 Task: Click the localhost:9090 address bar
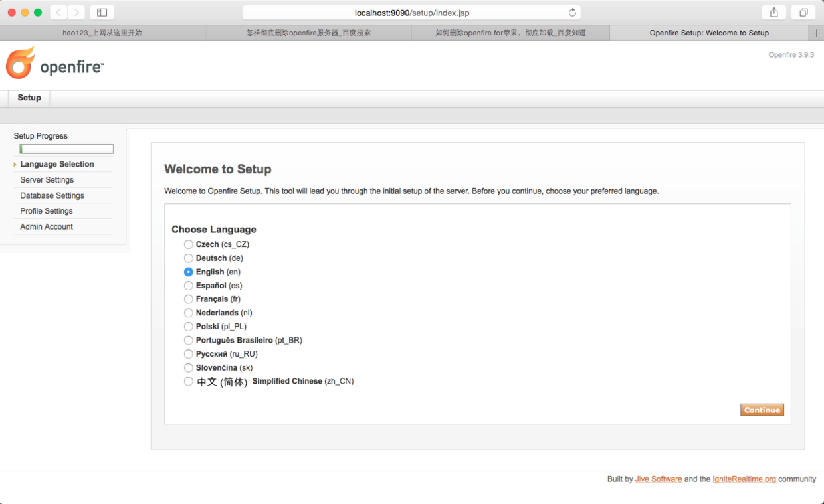pos(412,13)
